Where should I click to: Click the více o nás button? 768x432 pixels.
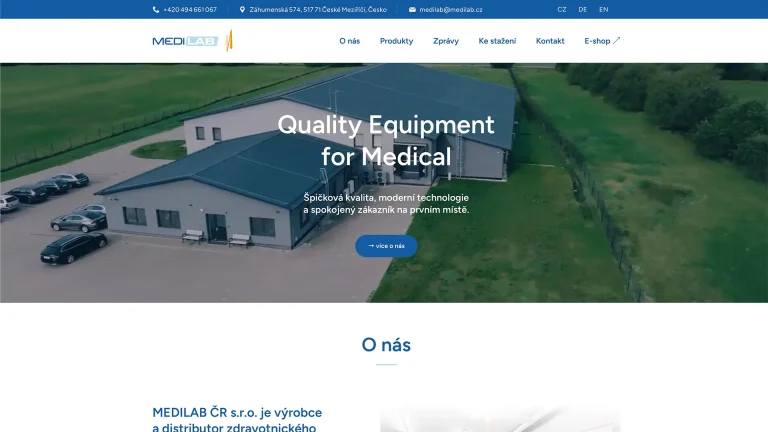click(386, 246)
